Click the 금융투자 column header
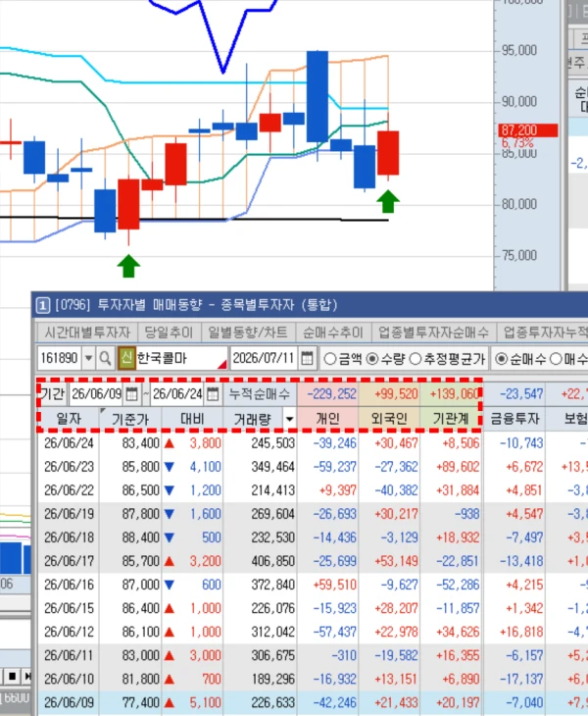The width and height of the screenshot is (588, 716). coord(514,419)
